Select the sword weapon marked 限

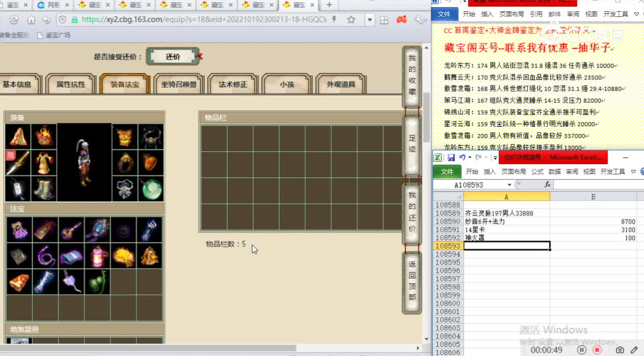[x=18, y=163]
